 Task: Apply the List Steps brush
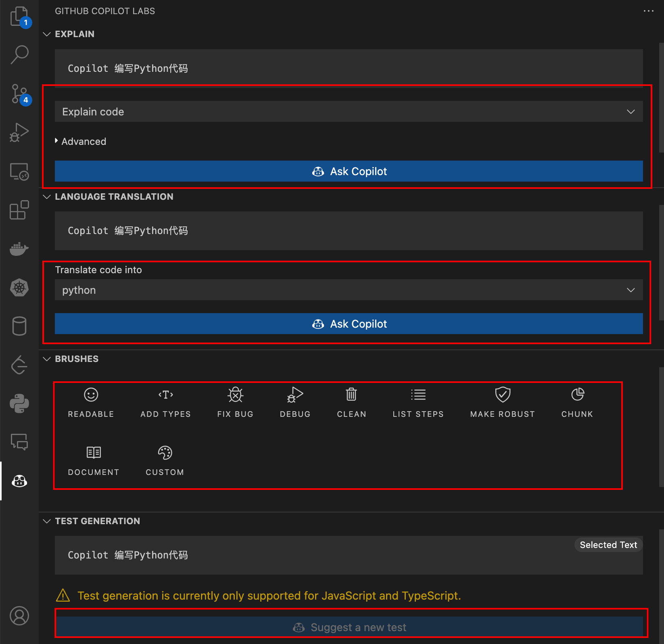(x=418, y=403)
